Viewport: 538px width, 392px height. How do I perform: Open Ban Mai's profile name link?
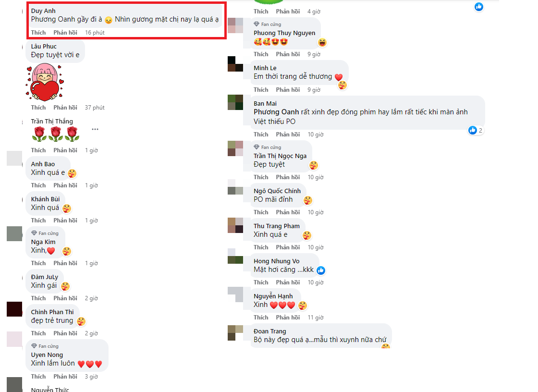click(265, 104)
